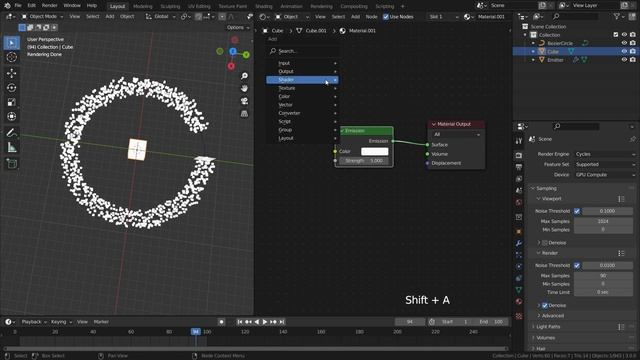Choose the Annotate tool
640x360 pixels.
[x=11, y=133]
